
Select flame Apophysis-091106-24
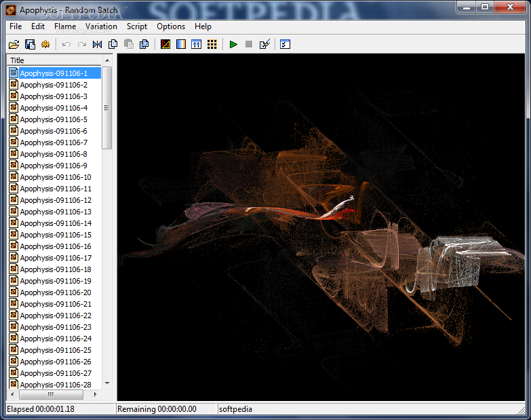(x=54, y=339)
